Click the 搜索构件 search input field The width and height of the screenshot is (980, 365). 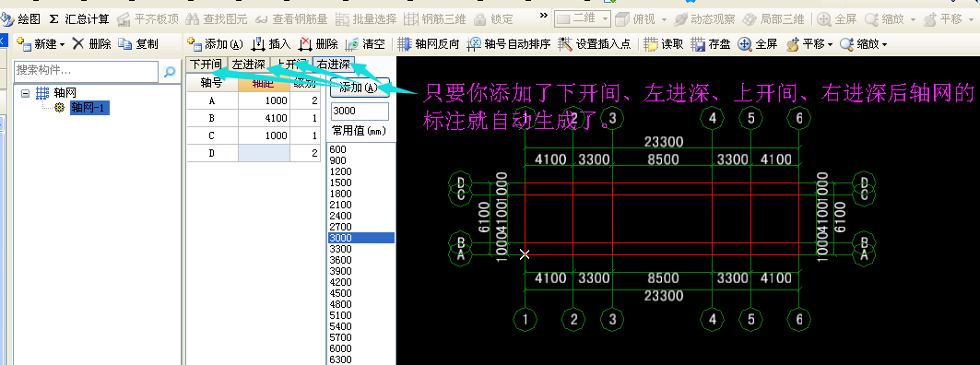pos(87,71)
